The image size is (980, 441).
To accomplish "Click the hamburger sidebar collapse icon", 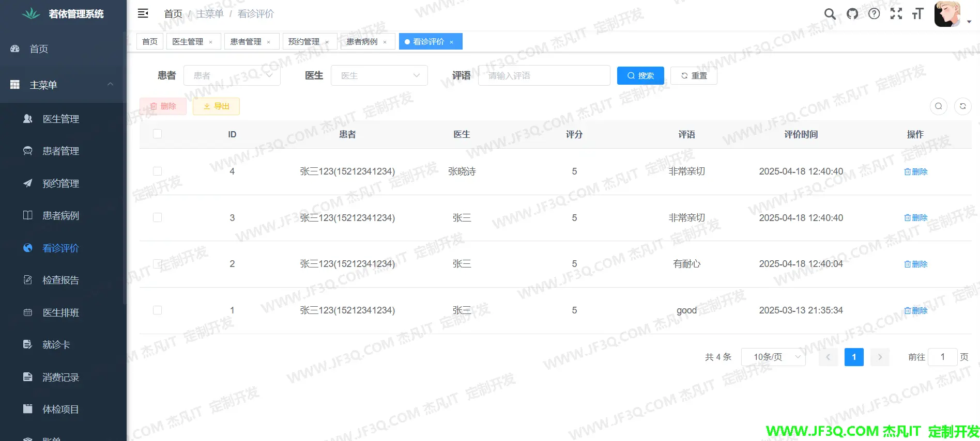I will click(143, 13).
